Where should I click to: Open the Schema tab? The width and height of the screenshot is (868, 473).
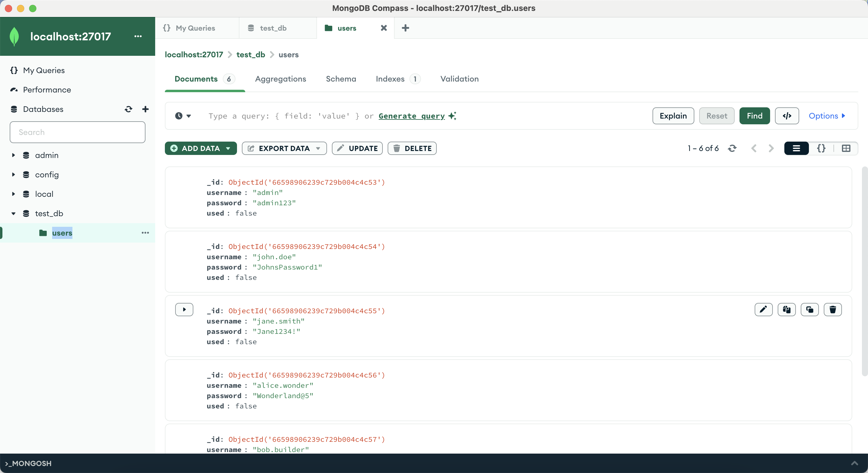pyautogui.click(x=341, y=79)
